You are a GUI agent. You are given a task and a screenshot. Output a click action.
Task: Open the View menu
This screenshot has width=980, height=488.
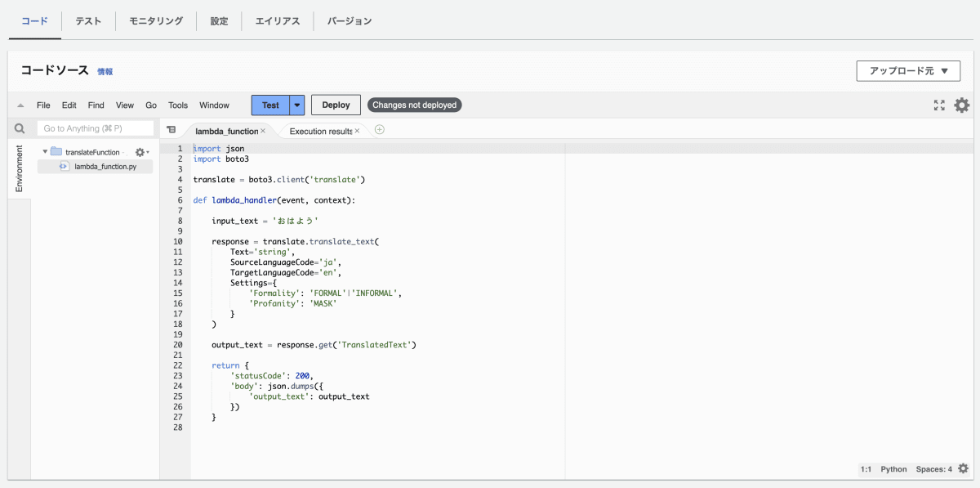tap(125, 105)
